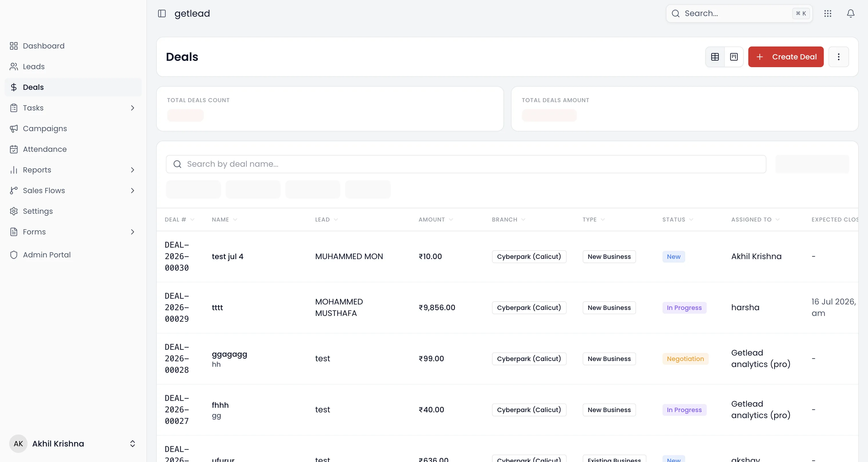Sort by the DEAL # column header
This screenshot has width=868, height=462.
point(180,219)
